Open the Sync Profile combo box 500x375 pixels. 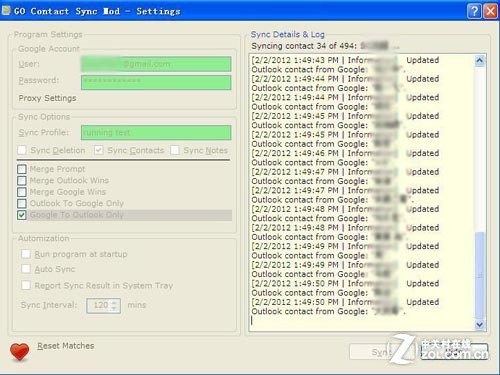pos(156,133)
